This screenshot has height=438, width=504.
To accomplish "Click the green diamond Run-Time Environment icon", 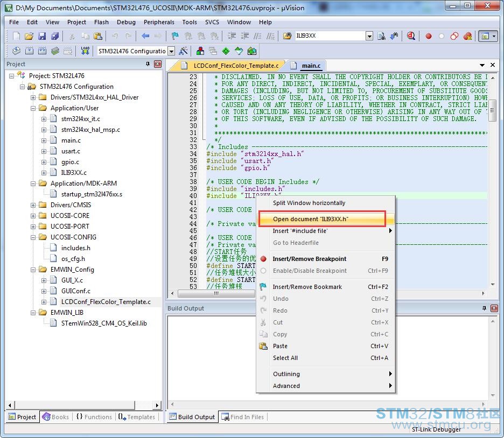I will pos(226,51).
